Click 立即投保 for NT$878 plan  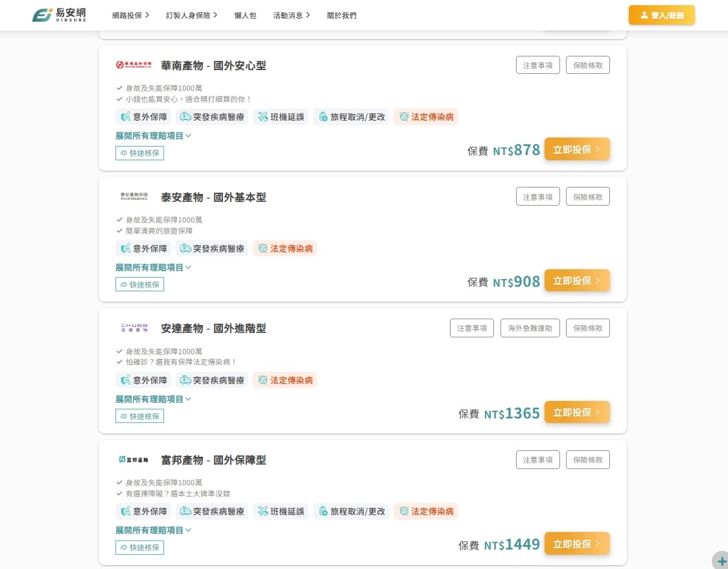point(577,149)
